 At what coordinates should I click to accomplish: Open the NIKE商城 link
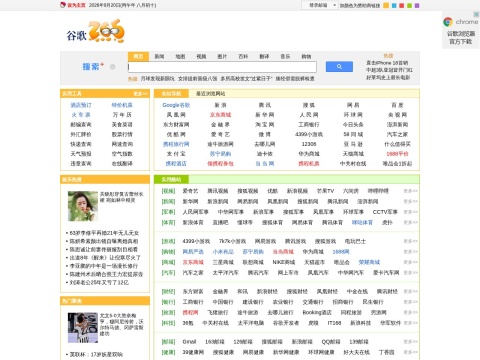[x=284, y=262]
